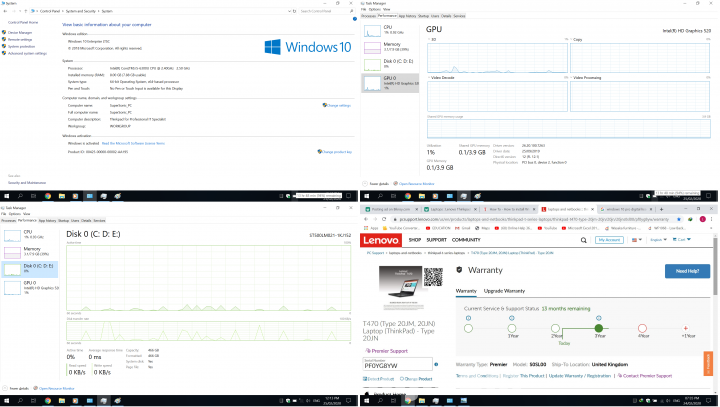
Task: Open Resource Monitor from the GPU Task Manager
Action: (413, 184)
